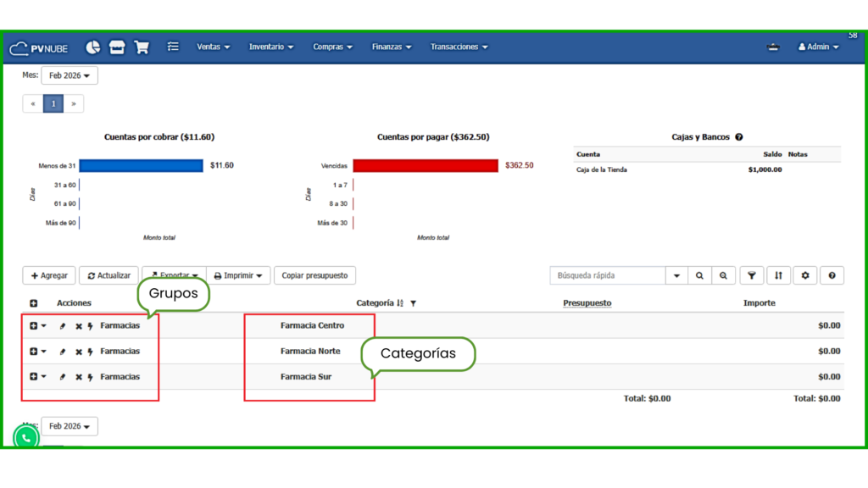
Task: Open the shopping cart icon
Action: click(142, 47)
